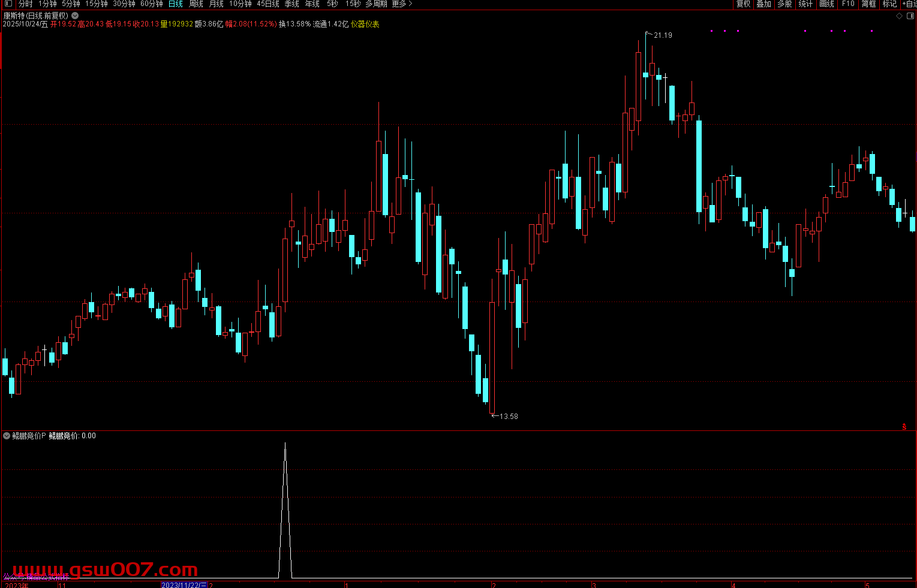The image size is (917, 588).
Task: Click the 21.19 high price label
Action: [663, 35]
